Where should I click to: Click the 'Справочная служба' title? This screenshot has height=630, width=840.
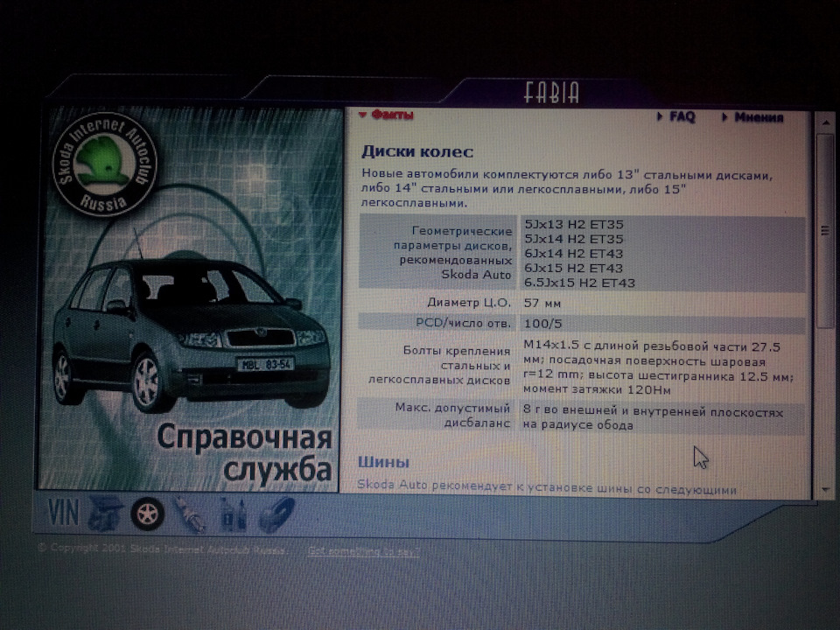244,452
